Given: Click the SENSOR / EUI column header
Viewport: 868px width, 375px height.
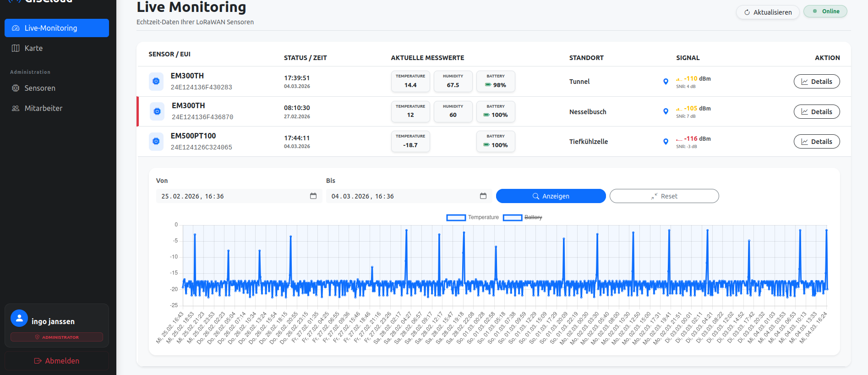Looking at the screenshot, I should pos(169,54).
